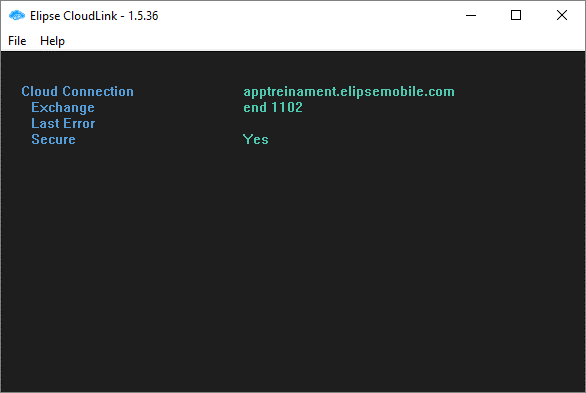586x393 pixels.
Task: Click the word "end" in Exchange value
Action: pyautogui.click(x=255, y=108)
